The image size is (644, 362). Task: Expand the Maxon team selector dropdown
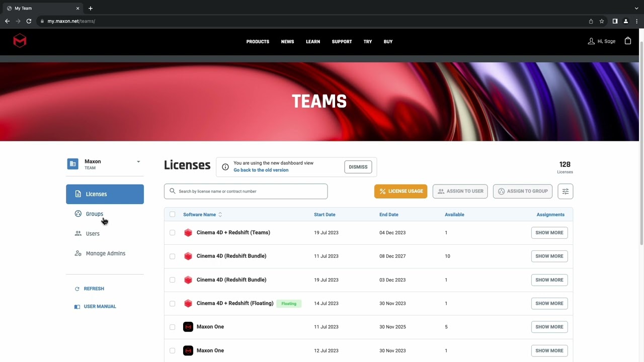[x=138, y=161]
